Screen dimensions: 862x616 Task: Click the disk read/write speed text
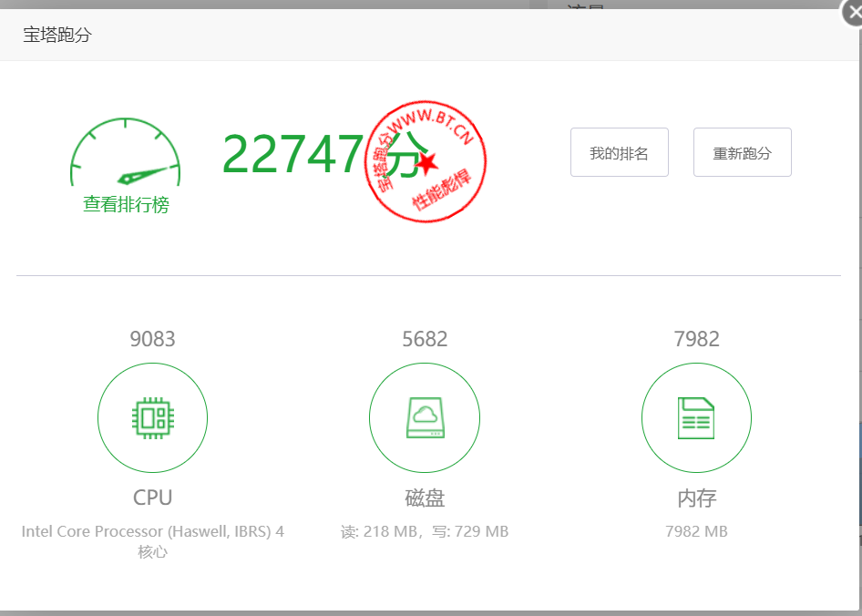tap(425, 532)
